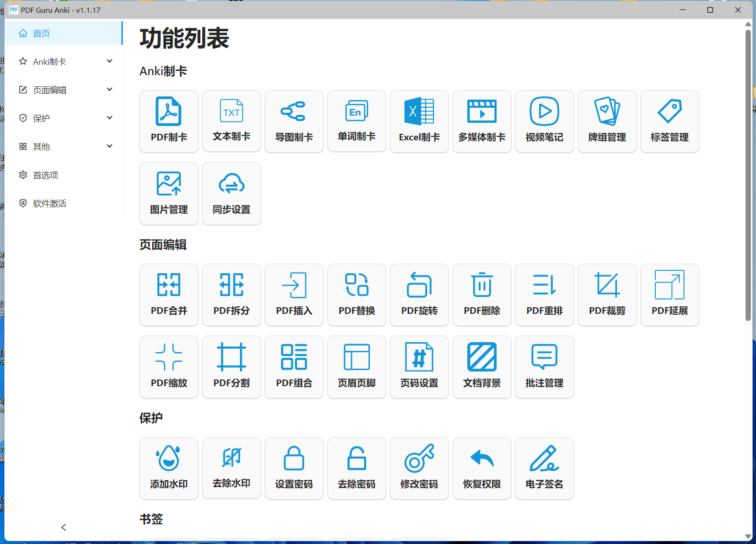The height and width of the screenshot is (544, 756).
Task: Select the PDF裁剪 crop tool
Action: pos(607,295)
